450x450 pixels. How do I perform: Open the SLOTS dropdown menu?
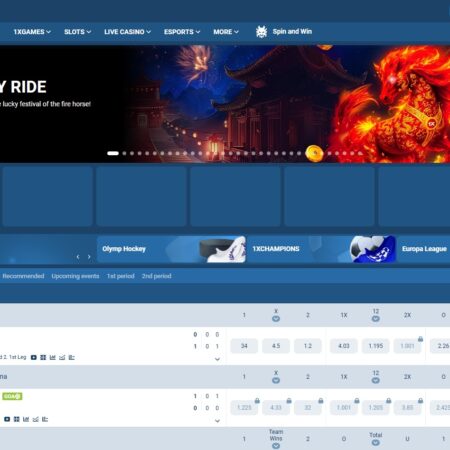coord(77,32)
